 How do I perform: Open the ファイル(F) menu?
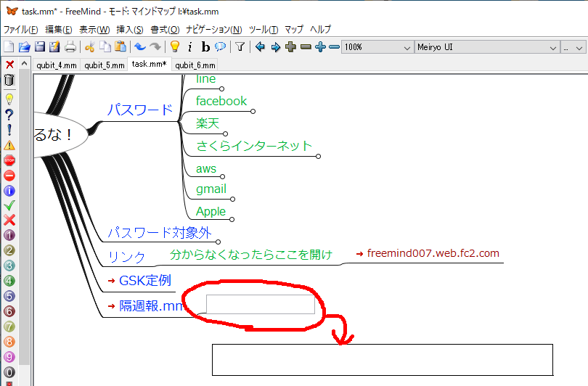pos(20,30)
